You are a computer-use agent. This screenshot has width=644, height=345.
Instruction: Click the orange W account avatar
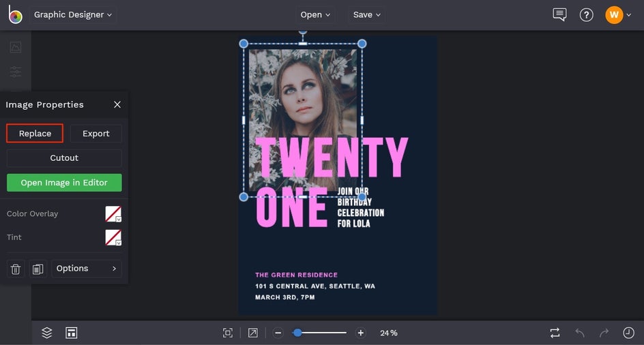614,15
